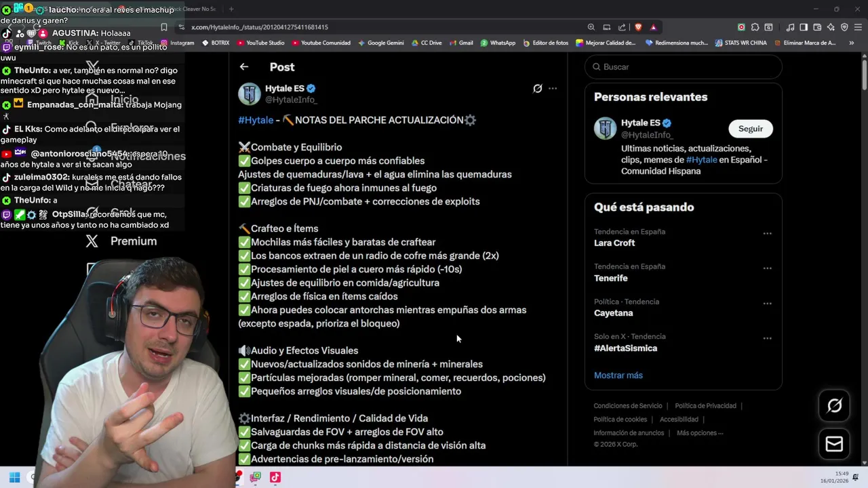Viewport: 868px width, 488px height.
Task: Open the Editor de fotos bookmark
Action: tap(545, 43)
